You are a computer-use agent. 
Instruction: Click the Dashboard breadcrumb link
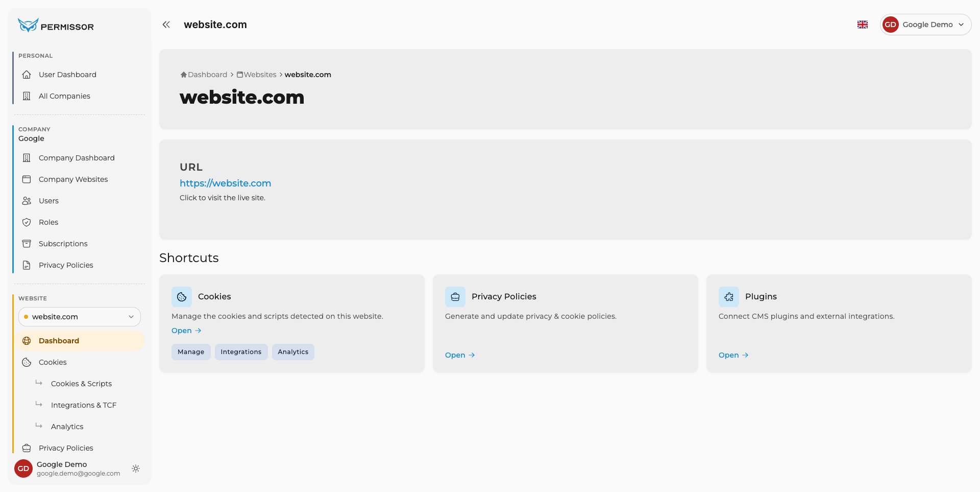point(204,75)
